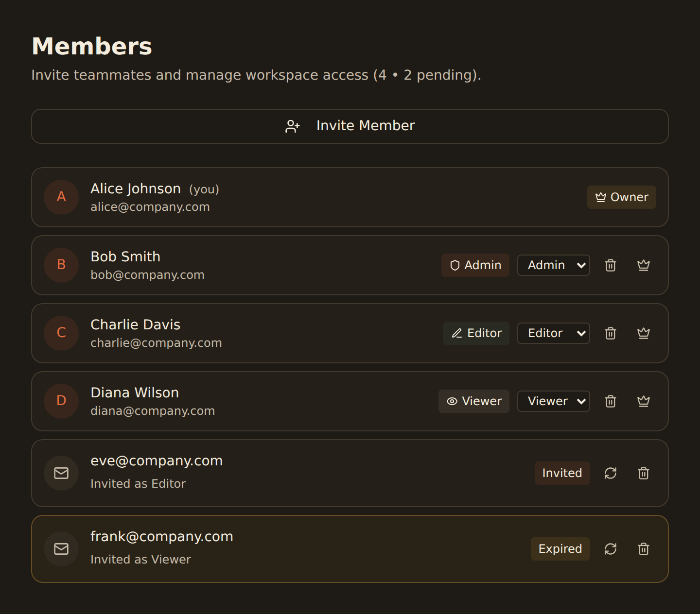The height and width of the screenshot is (614, 700).
Task: Click Bob Smith's Admin shield badge
Action: [475, 265]
